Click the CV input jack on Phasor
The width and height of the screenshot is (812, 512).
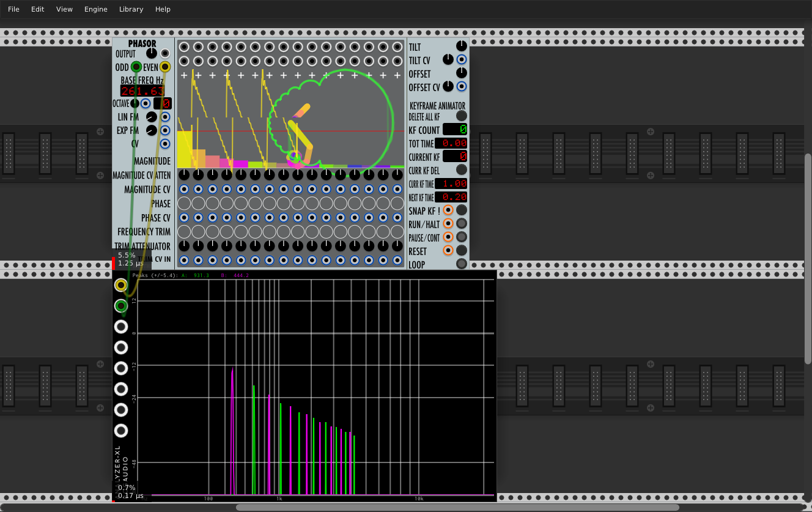[x=165, y=144]
